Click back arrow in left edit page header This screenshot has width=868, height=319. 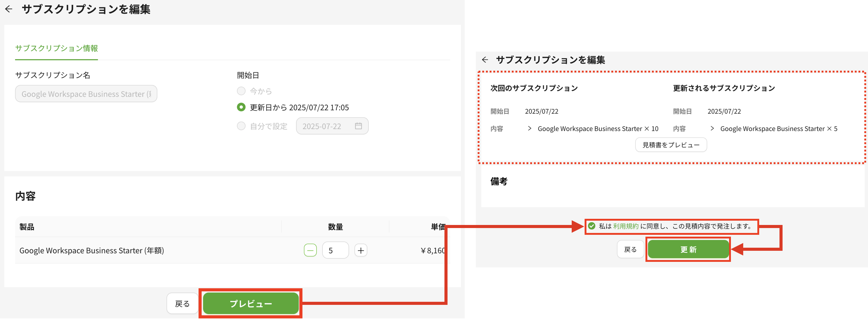coord(9,9)
